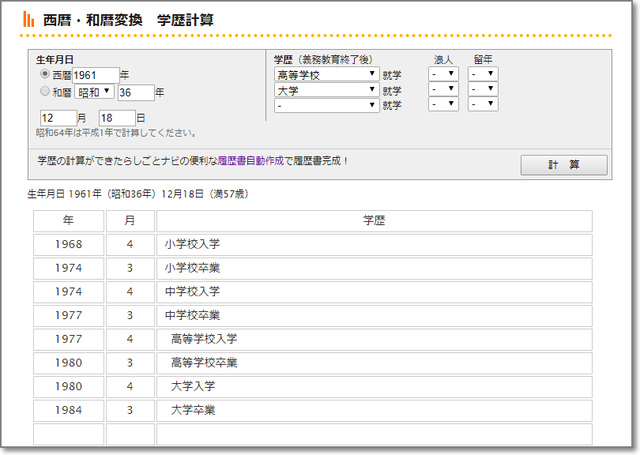
Task: Click the birth day field showing 18
Action: [x=115, y=117]
